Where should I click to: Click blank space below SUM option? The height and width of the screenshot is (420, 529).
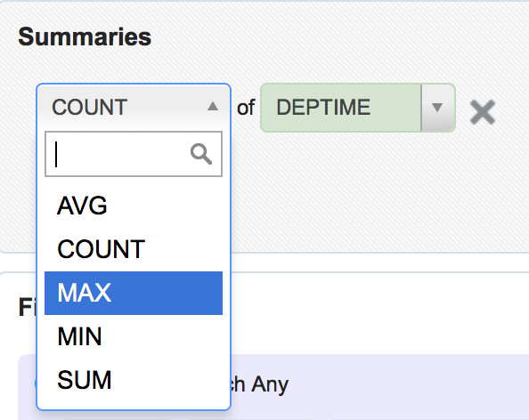coord(134,406)
